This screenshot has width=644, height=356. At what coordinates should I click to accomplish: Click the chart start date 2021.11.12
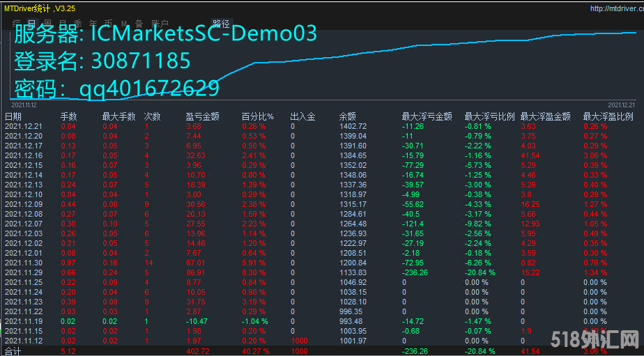(x=24, y=105)
